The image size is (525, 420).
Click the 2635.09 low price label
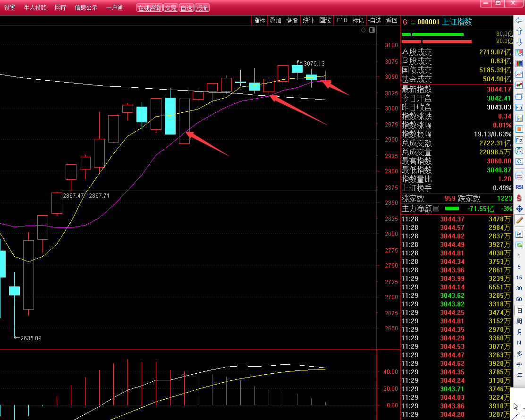(x=31, y=338)
